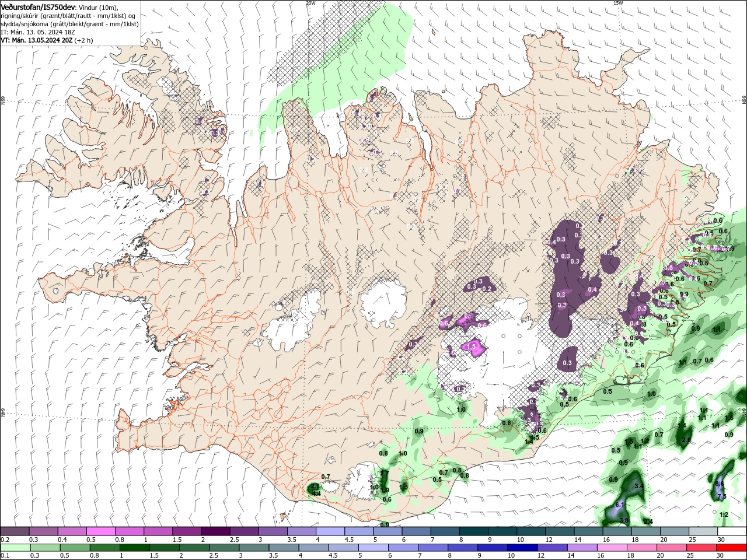Pick the darkest green 1 swatch in rain legend
The image size is (747, 560).
point(134,547)
